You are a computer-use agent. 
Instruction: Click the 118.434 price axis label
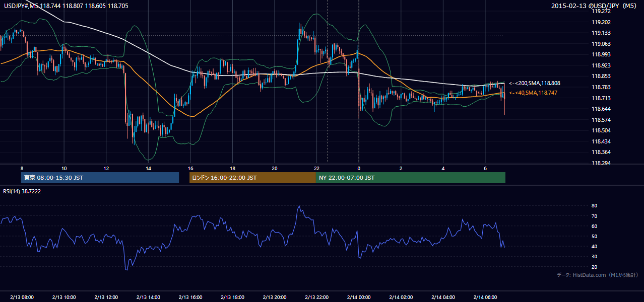click(601, 141)
